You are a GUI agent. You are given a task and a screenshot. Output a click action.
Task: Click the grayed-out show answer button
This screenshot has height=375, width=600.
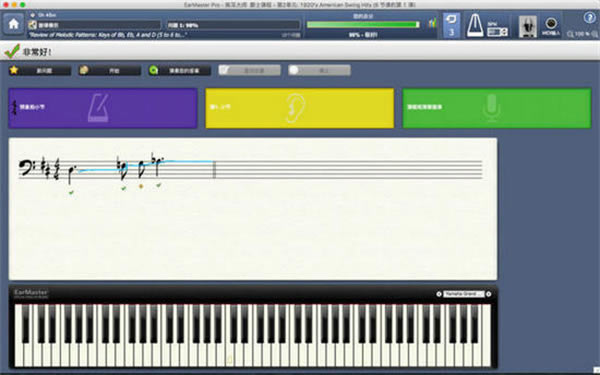pos(249,70)
